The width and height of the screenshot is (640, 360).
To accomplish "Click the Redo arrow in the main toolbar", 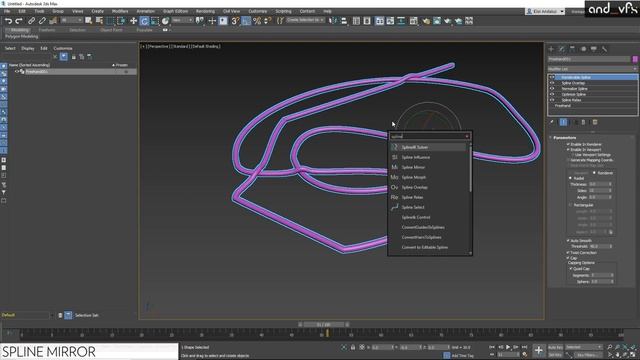I will pyautogui.click(x=19, y=21).
